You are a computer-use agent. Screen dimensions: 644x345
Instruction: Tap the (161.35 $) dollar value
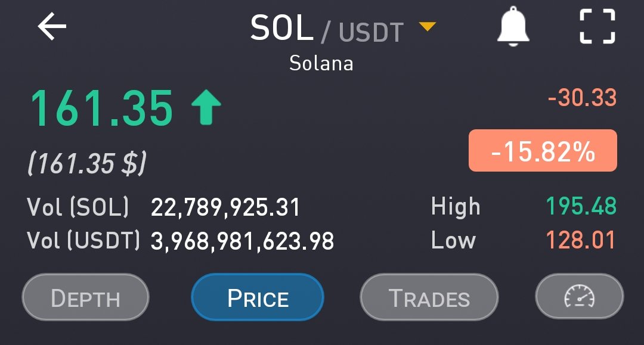[86, 164]
